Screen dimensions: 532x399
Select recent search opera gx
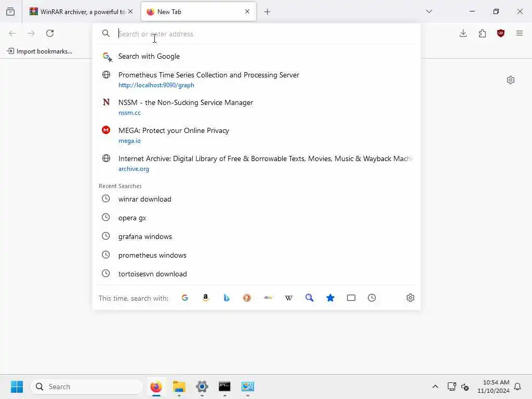256,218
